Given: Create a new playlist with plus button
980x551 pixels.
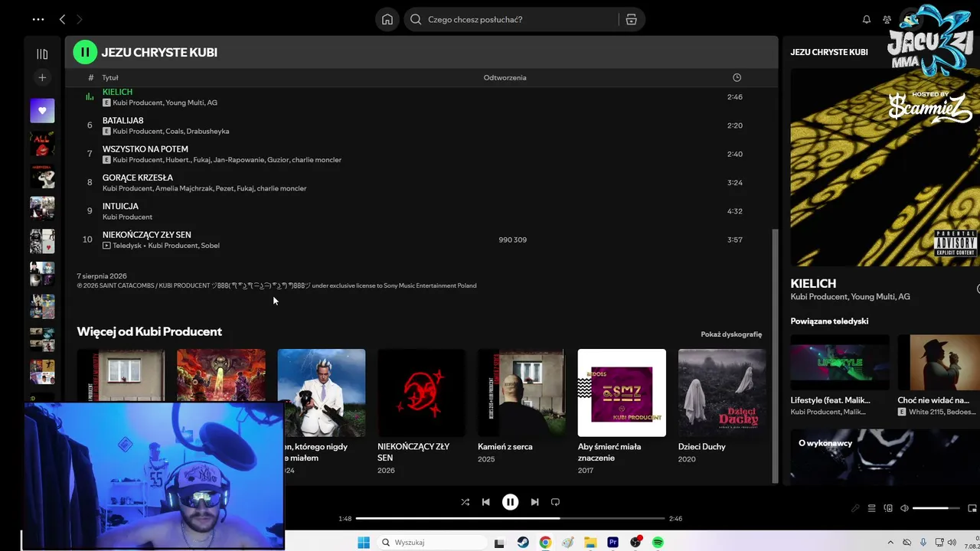Looking at the screenshot, I should [42, 77].
